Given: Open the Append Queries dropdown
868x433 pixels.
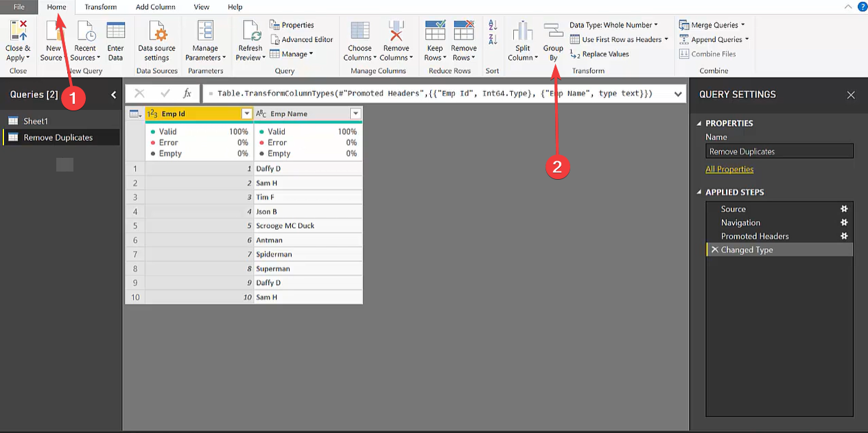Looking at the screenshot, I should [x=714, y=39].
